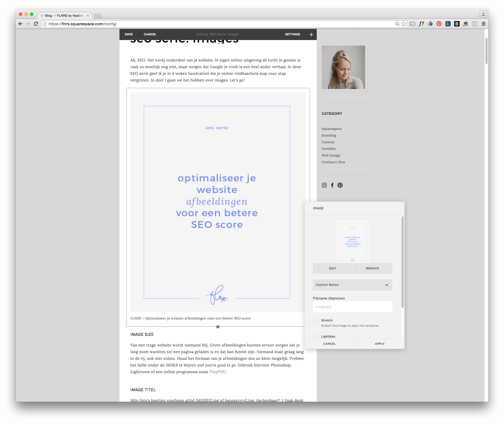
Task: Click EDIT in the Image panel
Action: click(333, 268)
